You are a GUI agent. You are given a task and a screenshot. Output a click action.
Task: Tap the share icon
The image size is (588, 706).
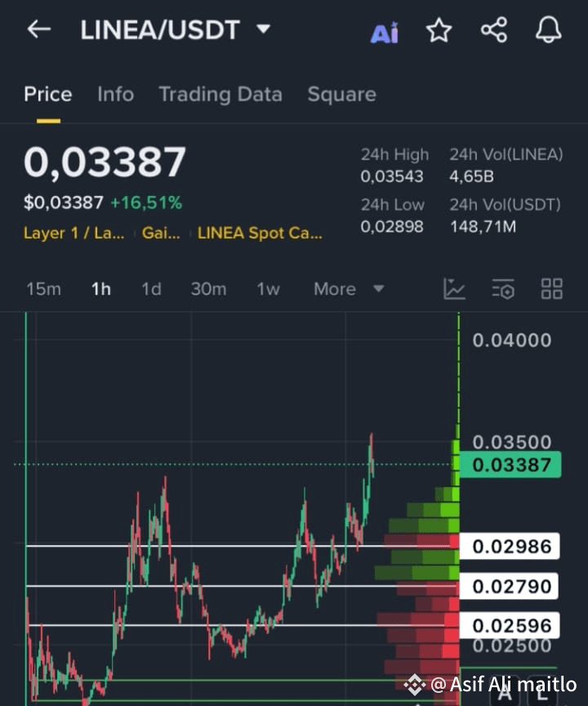coord(494,30)
